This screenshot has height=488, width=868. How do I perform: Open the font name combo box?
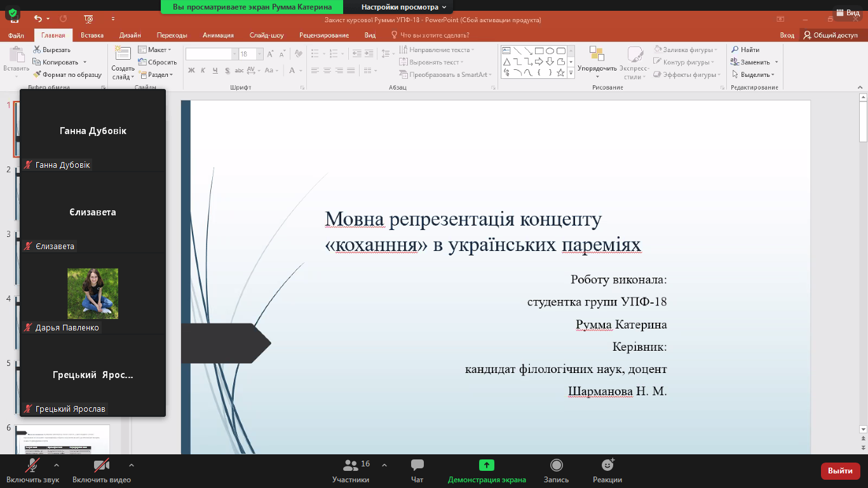coord(212,54)
